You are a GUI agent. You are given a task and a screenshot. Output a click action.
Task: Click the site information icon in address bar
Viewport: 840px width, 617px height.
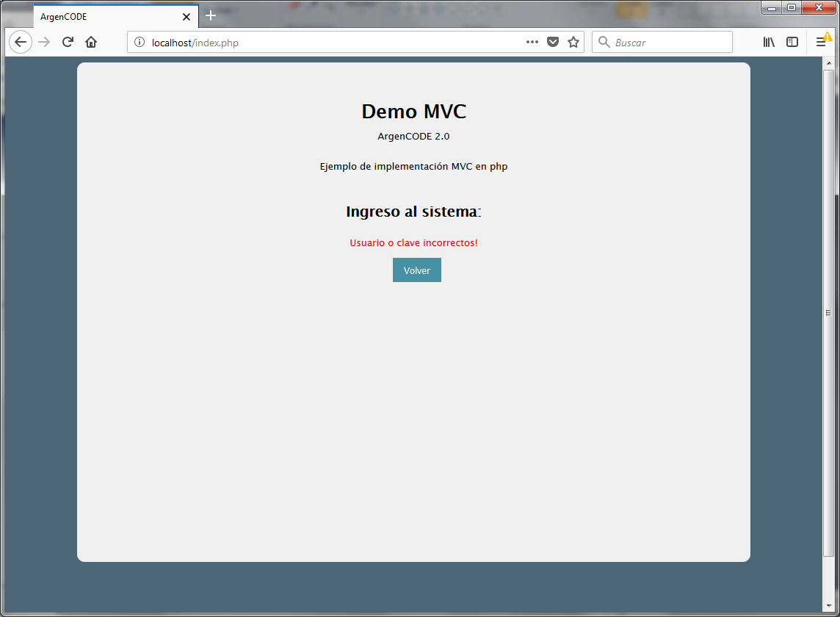(139, 42)
